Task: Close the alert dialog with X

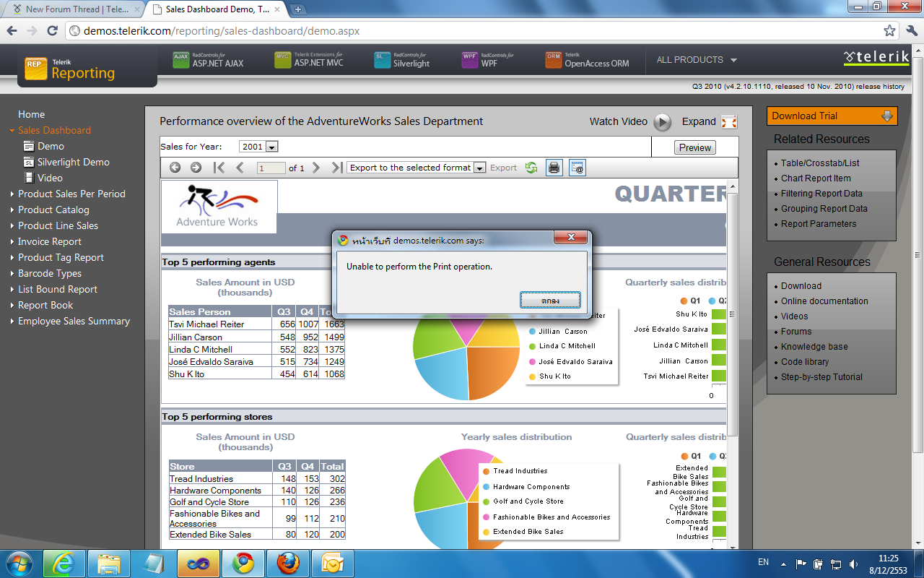Action: point(571,238)
